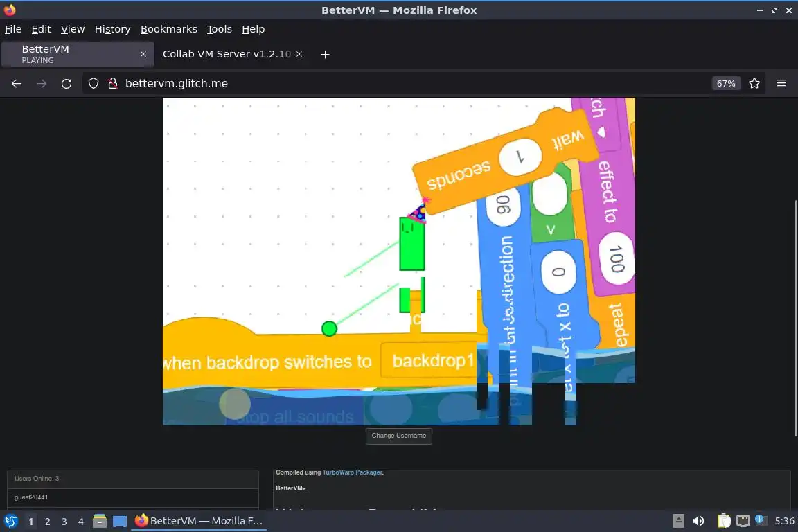
Task: Go back to the previous page
Action: pos(17,84)
